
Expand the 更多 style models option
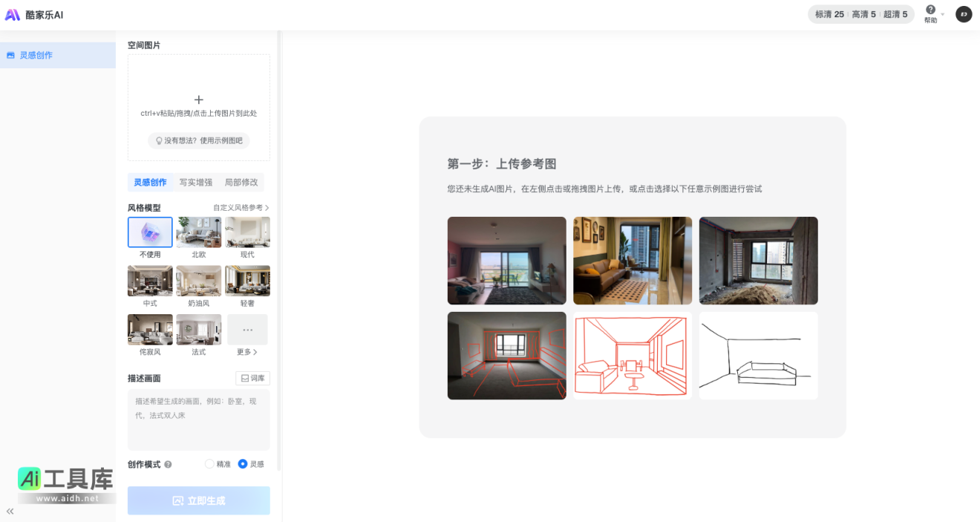pos(247,329)
